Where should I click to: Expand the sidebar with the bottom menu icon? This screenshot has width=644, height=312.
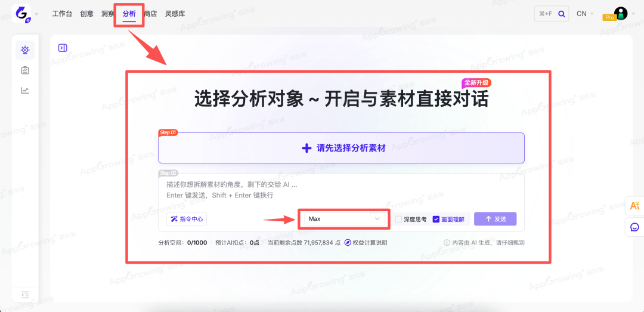click(x=25, y=295)
